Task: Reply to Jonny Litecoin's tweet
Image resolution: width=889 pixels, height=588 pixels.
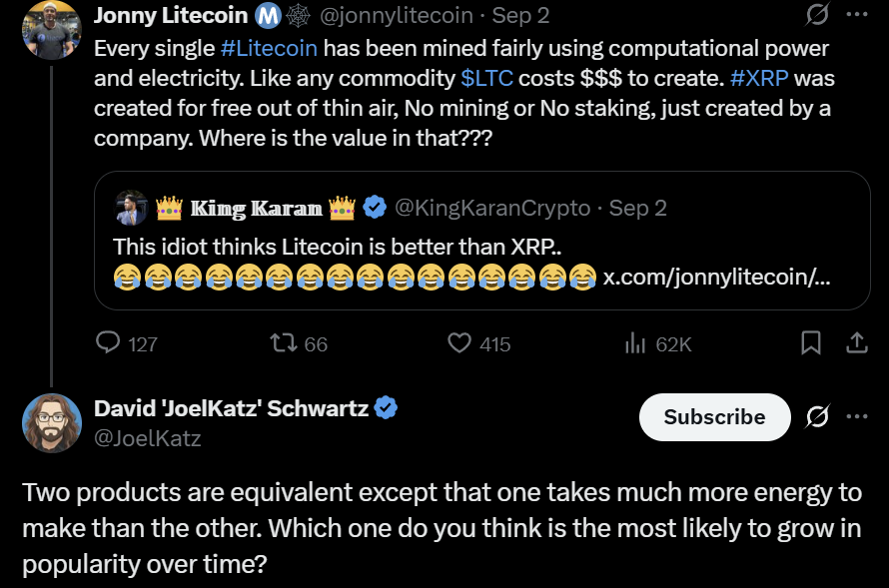Action: [x=110, y=343]
